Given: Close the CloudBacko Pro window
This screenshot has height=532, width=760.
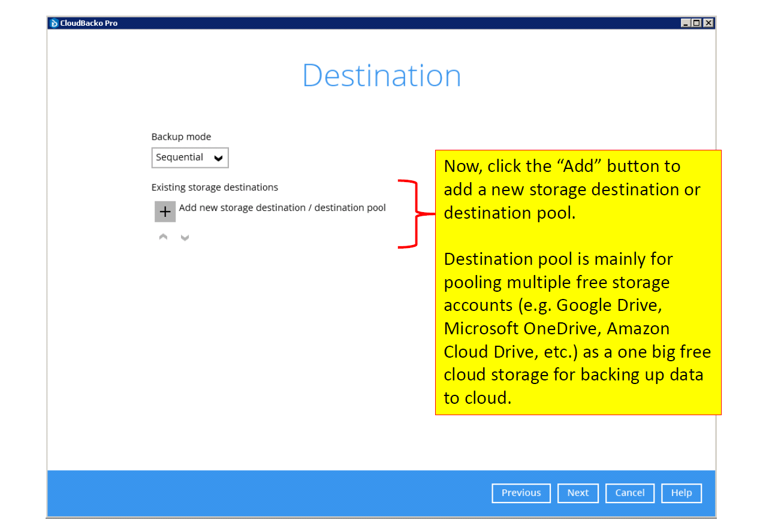Looking at the screenshot, I should pyautogui.click(x=708, y=23).
